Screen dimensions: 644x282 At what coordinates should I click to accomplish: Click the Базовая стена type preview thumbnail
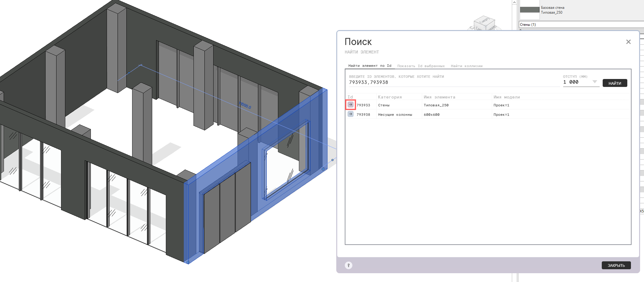[x=529, y=10]
